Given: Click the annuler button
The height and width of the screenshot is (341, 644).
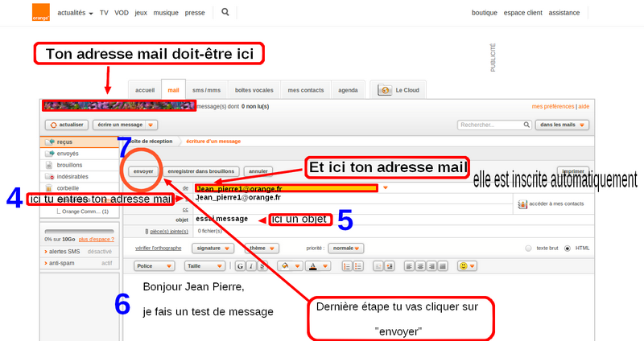Looking at the screenshot, I should [x=258, y=171].
